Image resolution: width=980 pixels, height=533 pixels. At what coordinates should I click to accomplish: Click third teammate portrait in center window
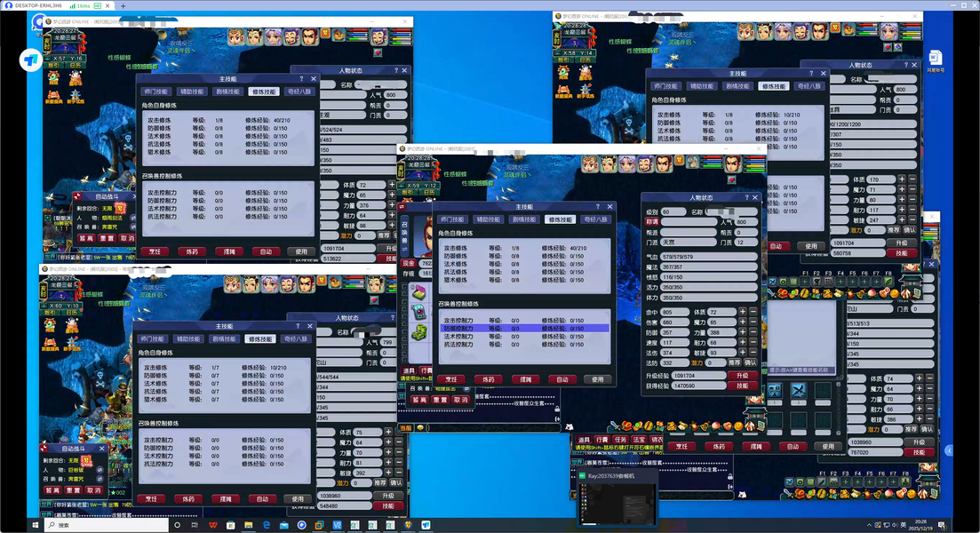pyautogui.click(x=627, y=164)
